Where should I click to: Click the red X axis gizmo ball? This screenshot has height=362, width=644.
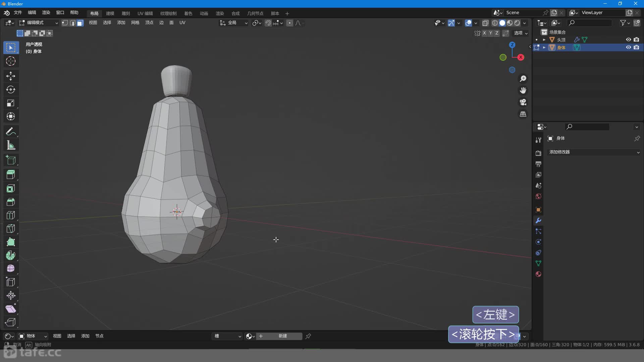click(521, 57)
